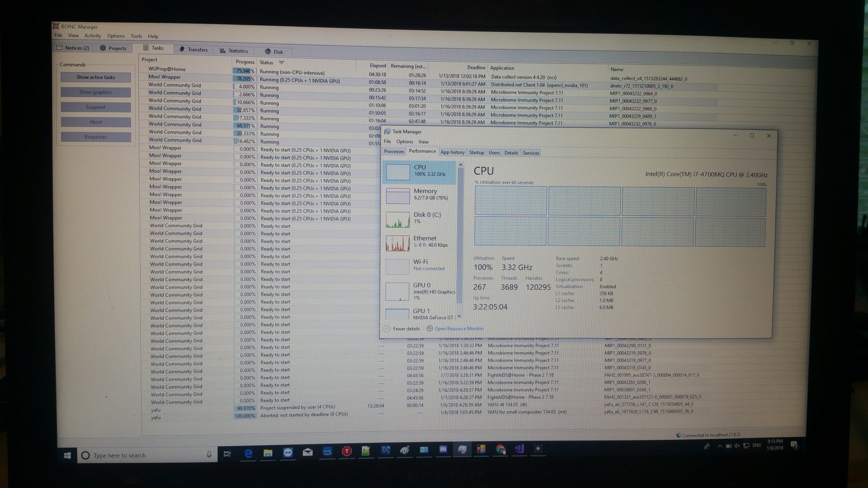Click the Disk tab pie icon

click(268, 52)
